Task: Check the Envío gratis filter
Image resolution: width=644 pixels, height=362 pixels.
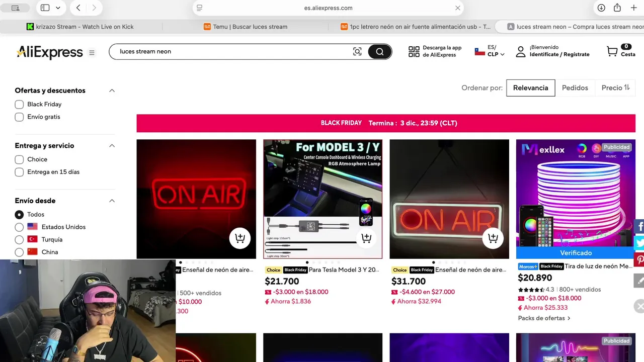Action: coord(19,117)
